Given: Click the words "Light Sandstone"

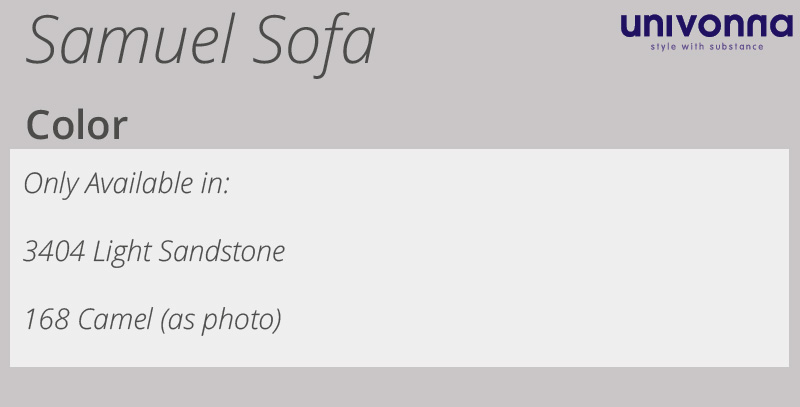Looking at the screenshot, I should (x=189, y=252).
